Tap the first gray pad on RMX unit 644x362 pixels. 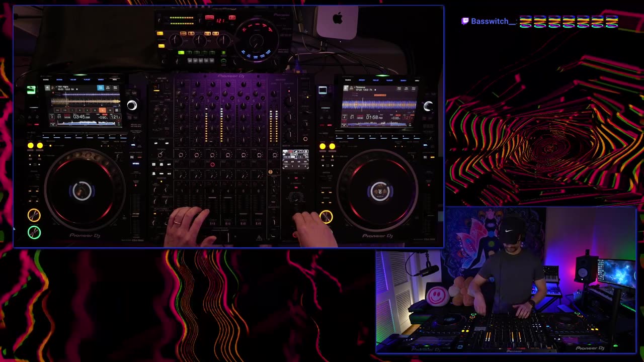(x=191, y=61)
